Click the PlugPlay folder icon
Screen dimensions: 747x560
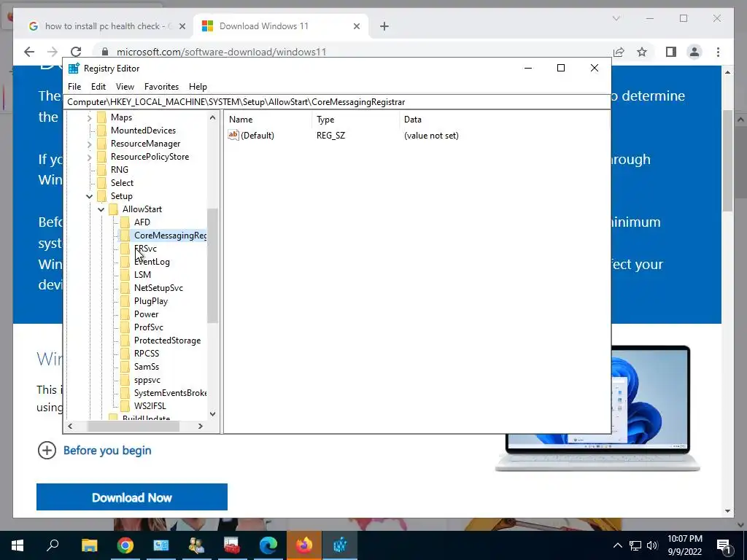click(x=125, y=301)
